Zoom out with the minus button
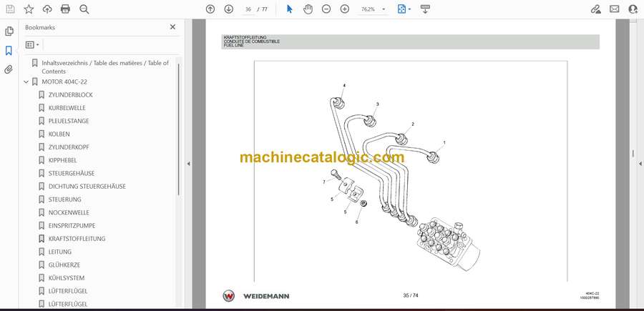This screenshot has height=311, width=644. coord(326,9)
